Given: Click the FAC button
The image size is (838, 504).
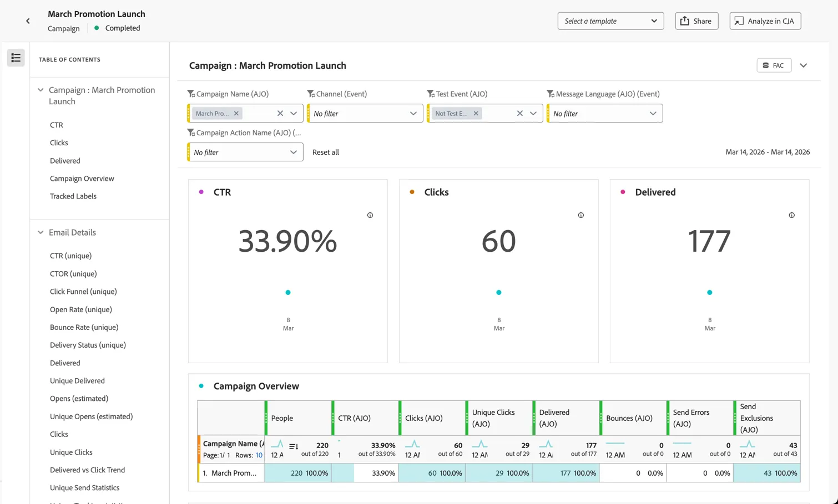Looking at the screenshot, I should click(774, 65).
